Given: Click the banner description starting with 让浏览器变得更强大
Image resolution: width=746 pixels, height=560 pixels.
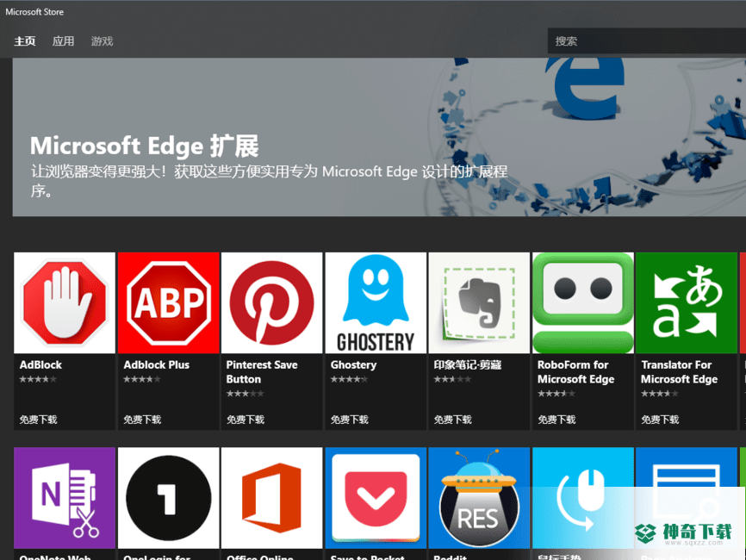Looking at the screenshot, I should (x=270, y=181).
